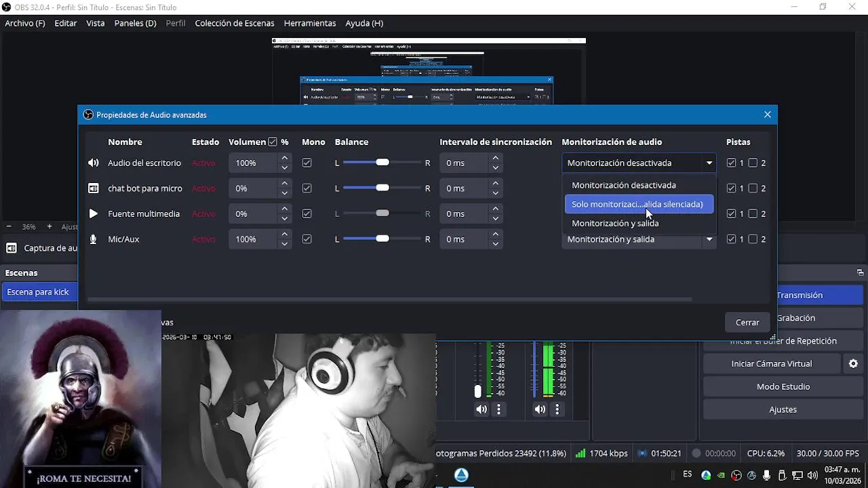Viewport: 868px width, 488px height.
Task: Open Colección de Escenas menu
Action: (235, 23)
